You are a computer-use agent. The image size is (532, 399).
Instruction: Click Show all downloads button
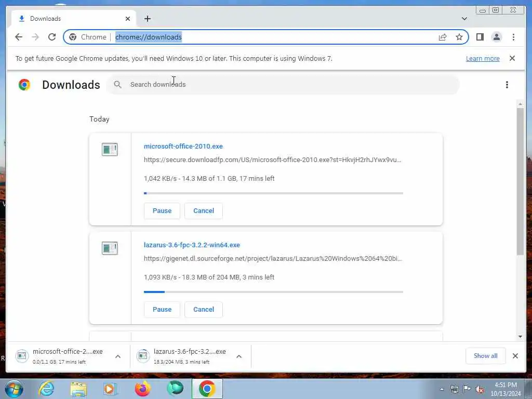coord(486,356)
